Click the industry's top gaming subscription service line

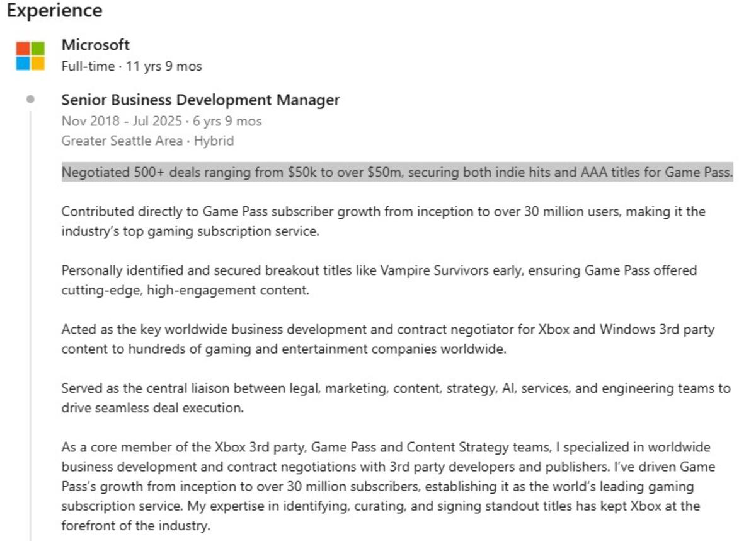[190, 231]
